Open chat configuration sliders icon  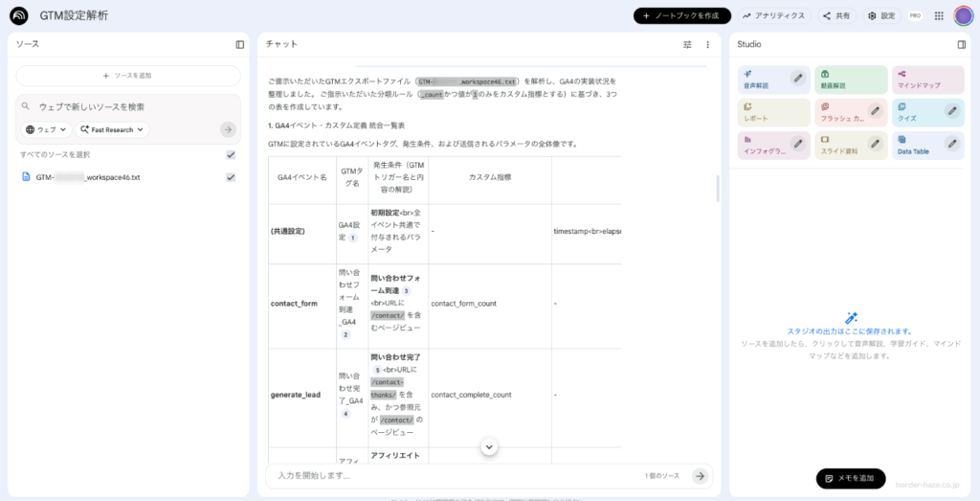coord(687,44)
